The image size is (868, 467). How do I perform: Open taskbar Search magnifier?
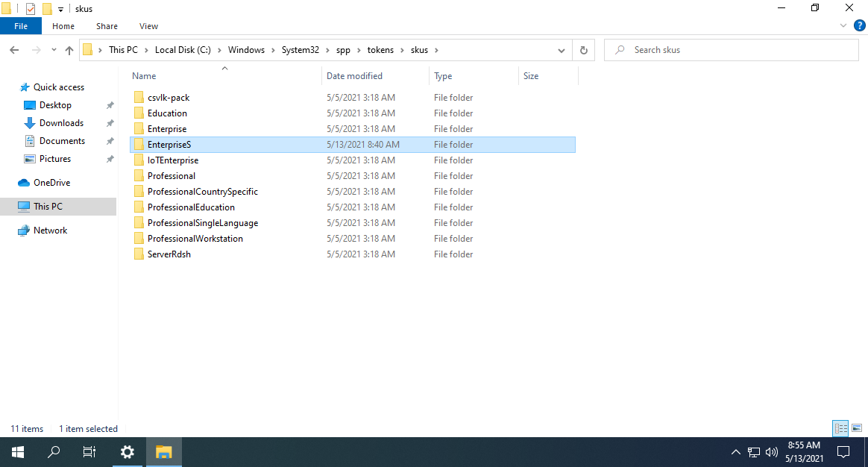coord(54,452)
